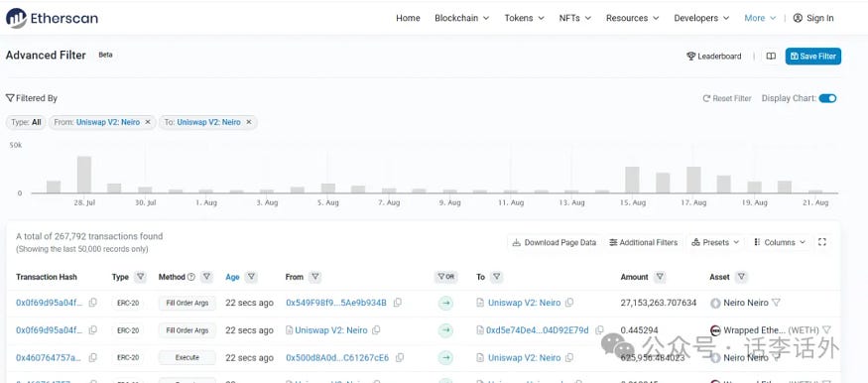Image resolution: width=868 pixels, height=383 pixels.
Task: Click the Execute method badge
Action: point(187,357)
